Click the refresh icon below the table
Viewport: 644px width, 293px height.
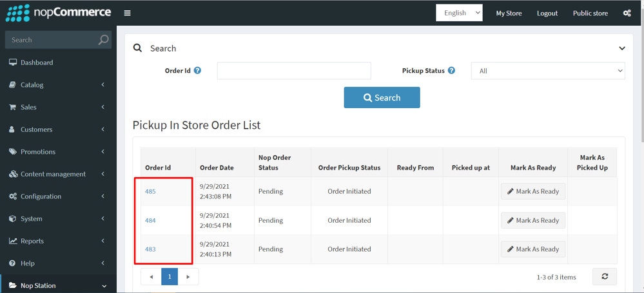[605, 277]
